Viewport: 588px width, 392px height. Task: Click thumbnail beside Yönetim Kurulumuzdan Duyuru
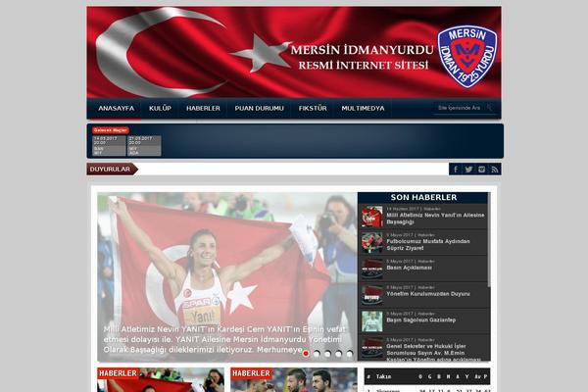tap(372, 295)
